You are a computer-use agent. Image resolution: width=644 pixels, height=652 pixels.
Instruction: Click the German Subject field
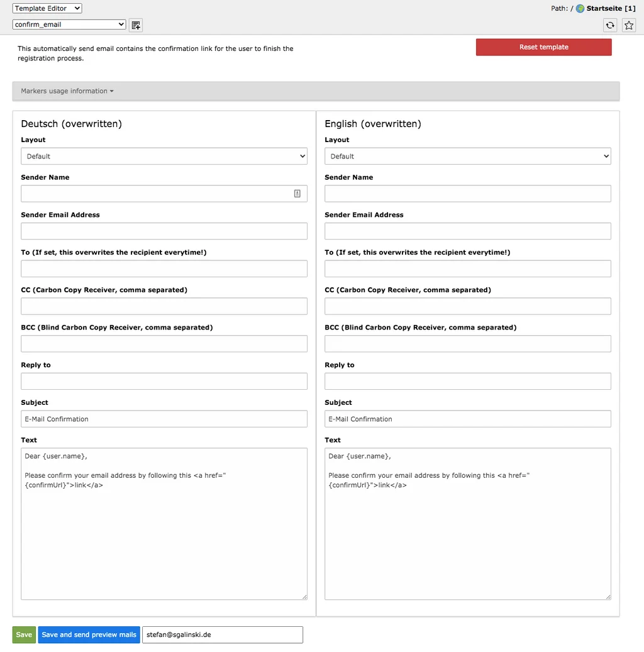click(x=164, y=418)
